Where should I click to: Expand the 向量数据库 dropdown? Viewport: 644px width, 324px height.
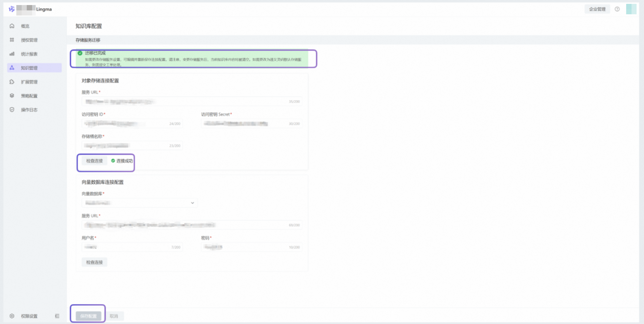coord(139,203)
